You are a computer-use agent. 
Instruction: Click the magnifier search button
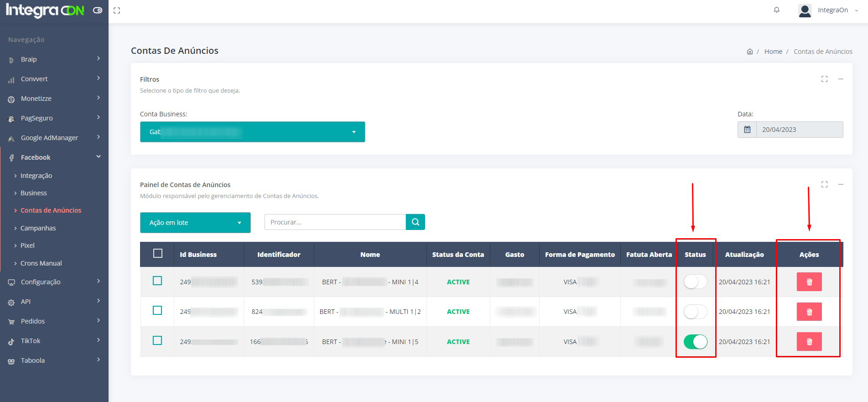[x=415, y=222]
